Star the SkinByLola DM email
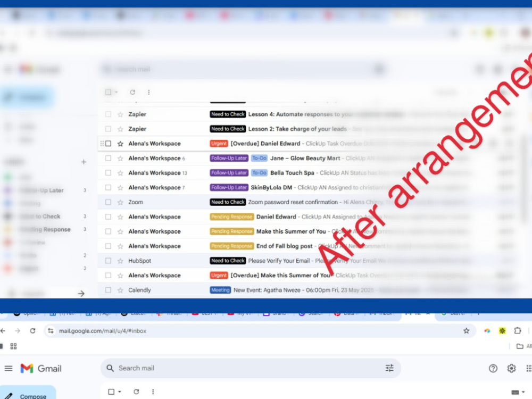 tap(120, 188)
